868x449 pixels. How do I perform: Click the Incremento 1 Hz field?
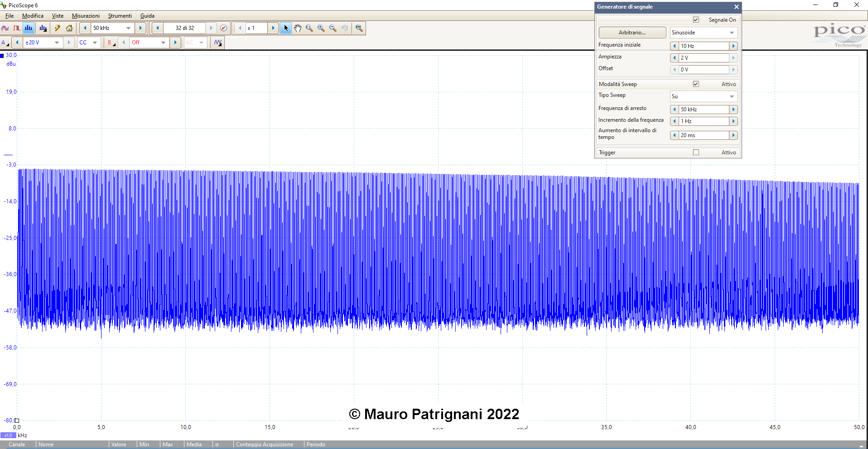pyautogui.click(x=704, y=121)
